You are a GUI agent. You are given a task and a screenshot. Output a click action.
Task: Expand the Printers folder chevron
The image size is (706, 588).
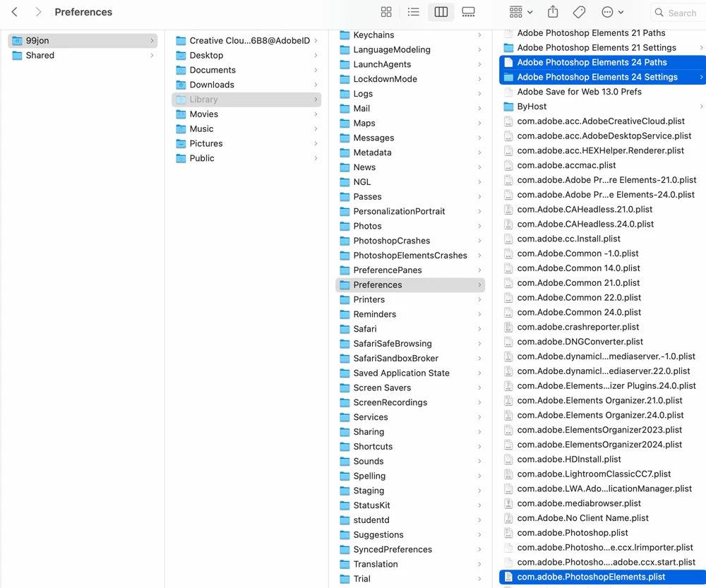pyautogui.click(x=479, y=299)
